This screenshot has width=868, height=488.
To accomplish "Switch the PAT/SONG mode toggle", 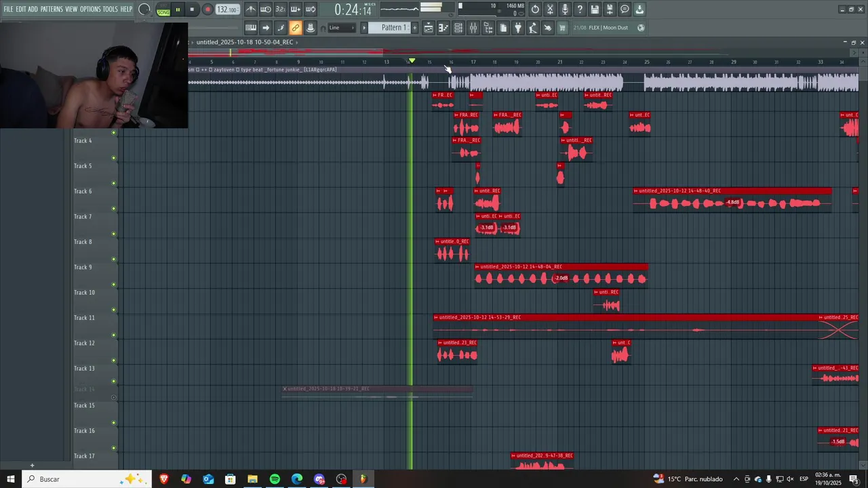I will coord(163,10).
